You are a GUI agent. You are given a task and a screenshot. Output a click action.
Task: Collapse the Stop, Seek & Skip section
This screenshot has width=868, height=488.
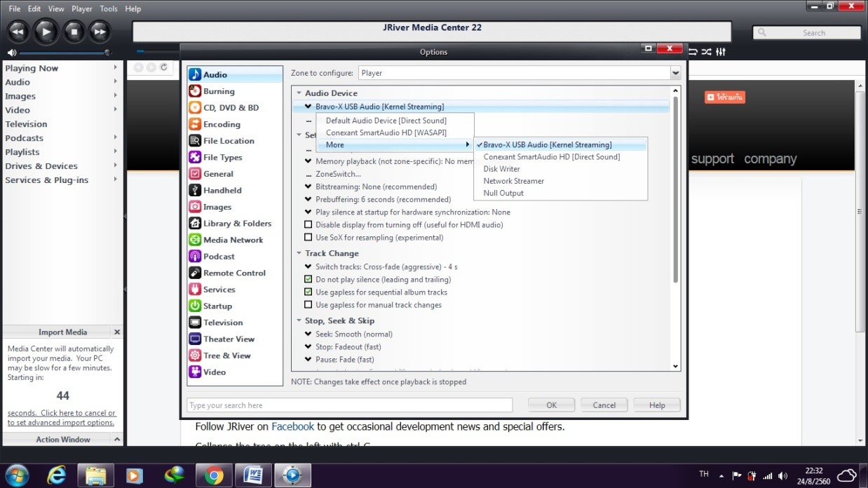pos(299,321)
